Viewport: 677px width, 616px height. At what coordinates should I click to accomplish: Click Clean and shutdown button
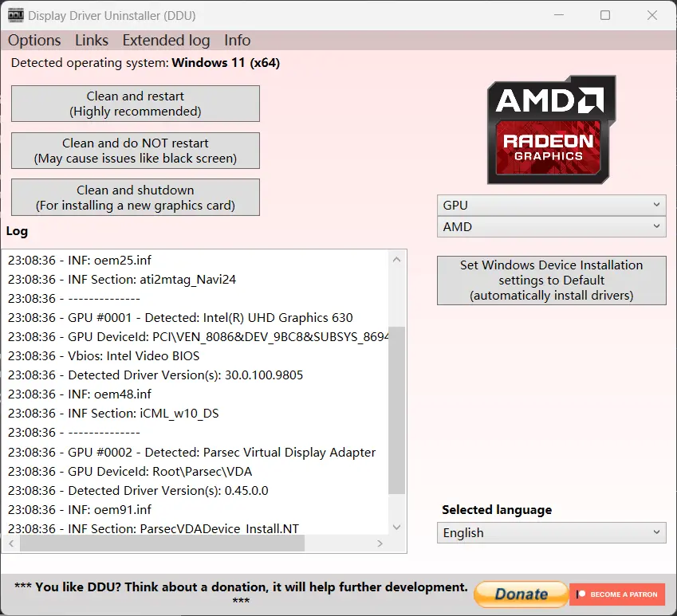pyautogui.click(x=135, y=197)
